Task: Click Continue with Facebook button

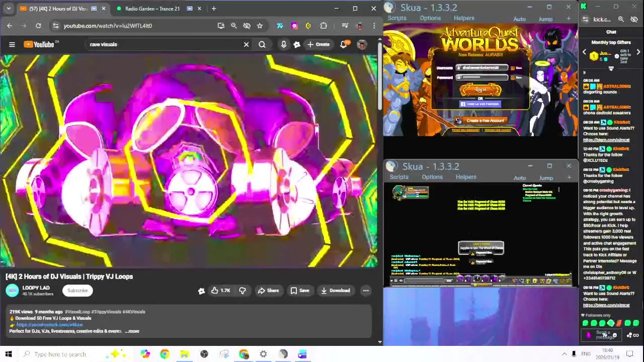Action: click(480, 104)
